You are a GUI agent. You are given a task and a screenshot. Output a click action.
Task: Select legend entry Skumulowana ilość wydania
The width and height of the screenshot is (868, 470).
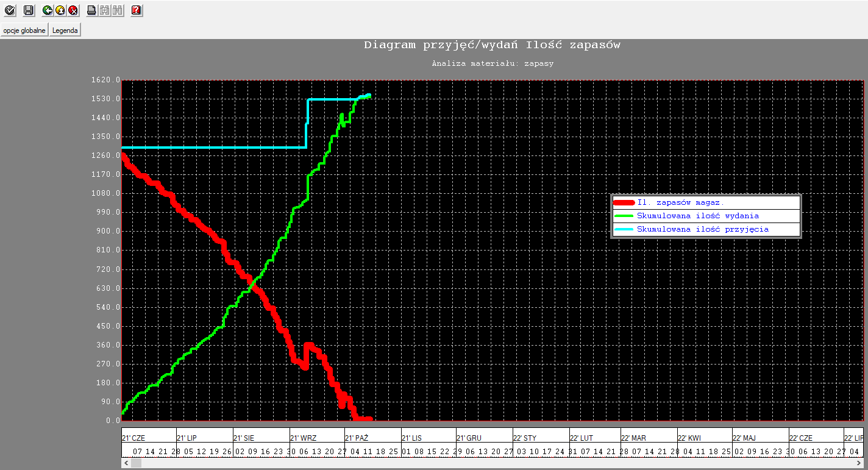pos(697,216)
